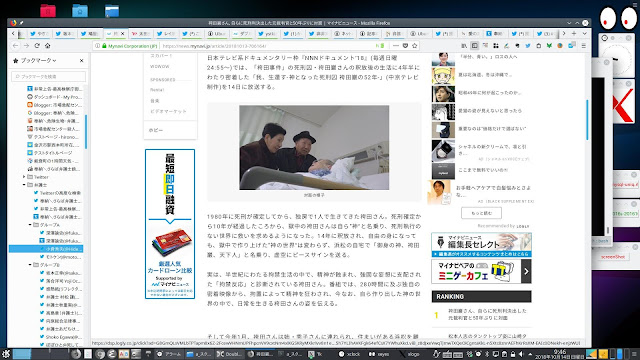Go back with Firefox back arrow
The image size is (640, 360).
click(x=16, y=46)
